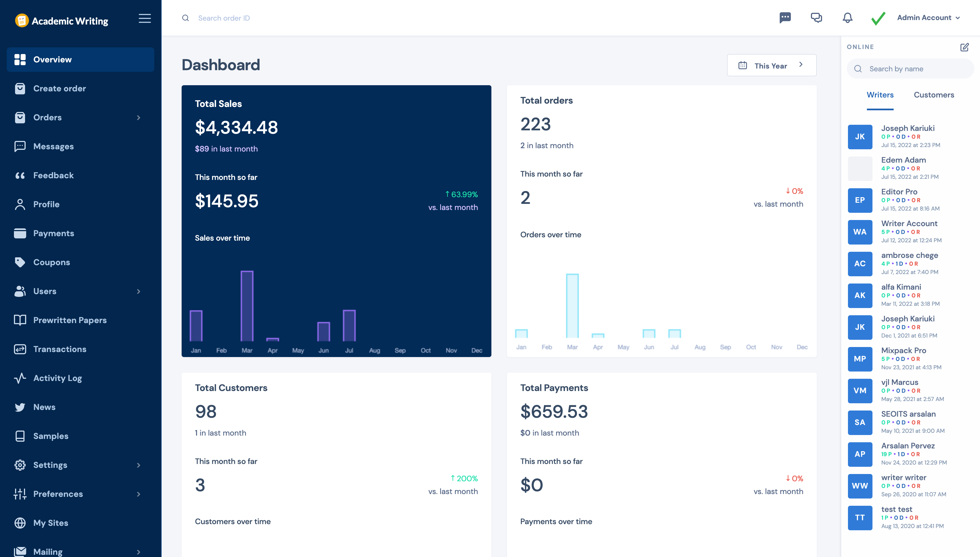Open Transactions from the sidebar
The height and width of the screenshot is (557, 980).
[59, 349]
